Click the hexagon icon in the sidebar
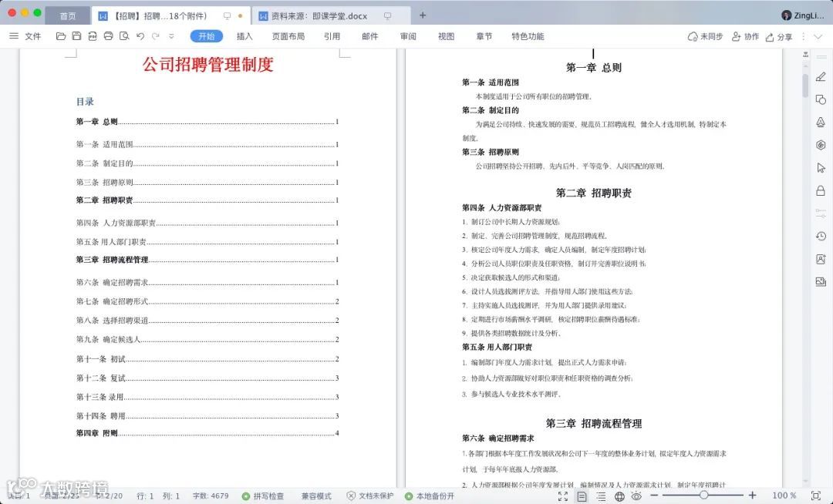Image resolution: width=833 pixels, height=504 pixels. 821,145
